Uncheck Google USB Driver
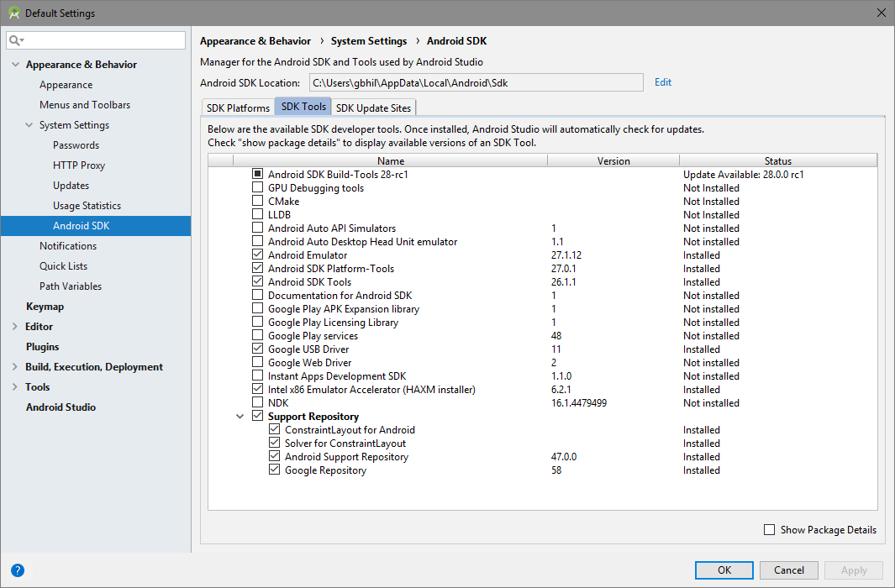This screenshot has height=588, width=895. [x=258, y=349]
